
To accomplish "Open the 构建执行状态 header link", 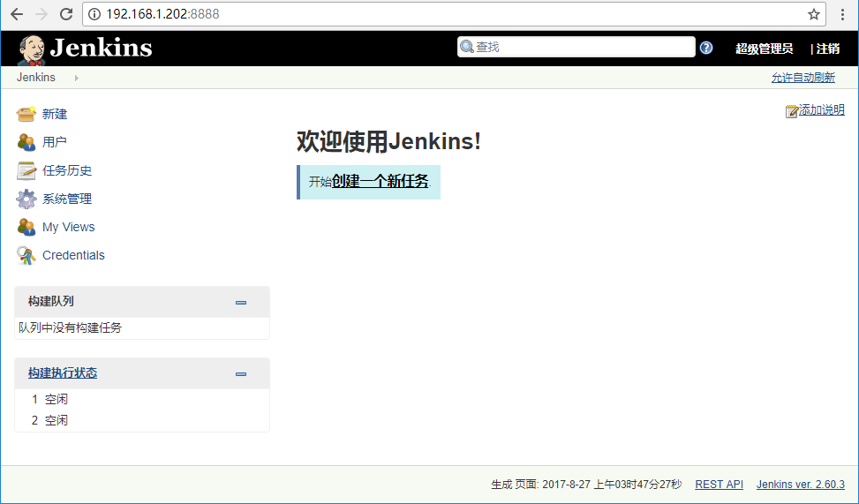I will (63, 373).
